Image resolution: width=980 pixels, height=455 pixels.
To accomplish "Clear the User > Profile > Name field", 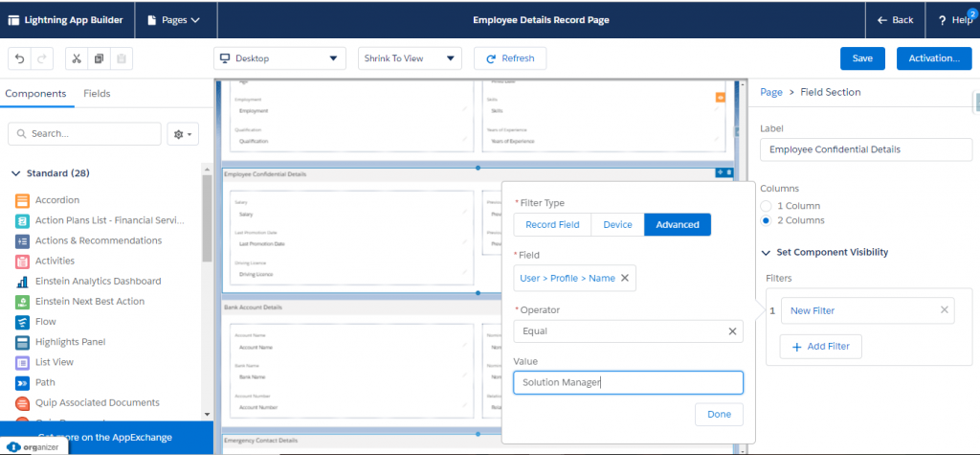I will pos(624,278).
